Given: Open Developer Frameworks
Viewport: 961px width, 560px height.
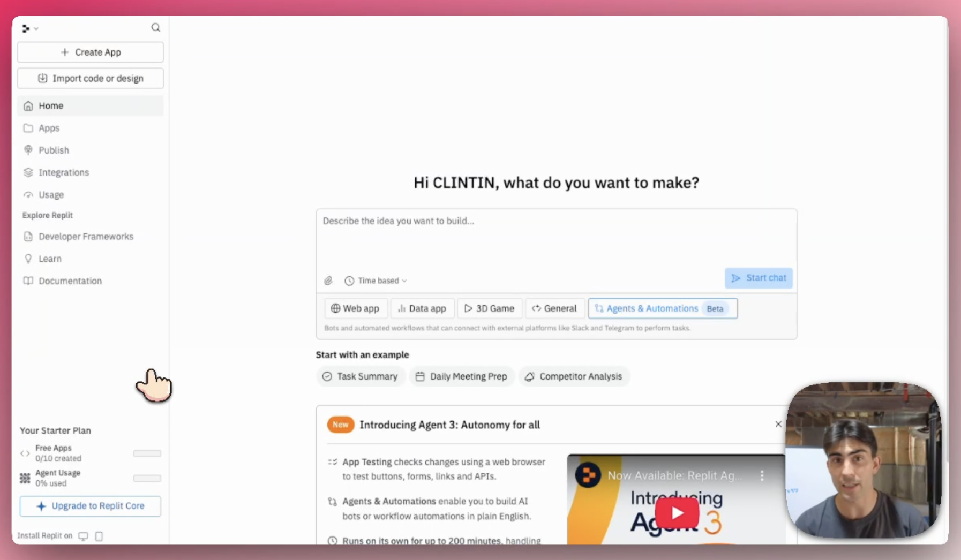Looking at the screenshot, I should click(90, 237).
